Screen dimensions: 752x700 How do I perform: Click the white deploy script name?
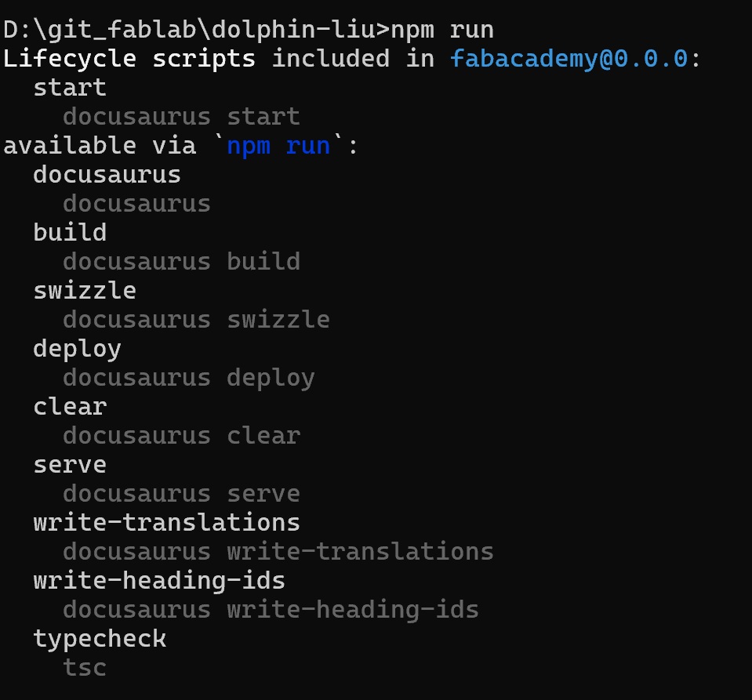pyautogui.click(x=77, y=348)
